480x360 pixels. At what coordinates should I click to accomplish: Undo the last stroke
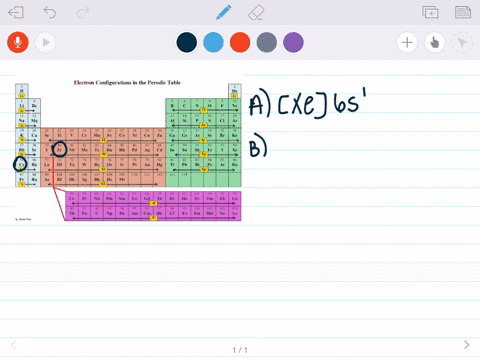pyautogui.click(x=50, y=12)
